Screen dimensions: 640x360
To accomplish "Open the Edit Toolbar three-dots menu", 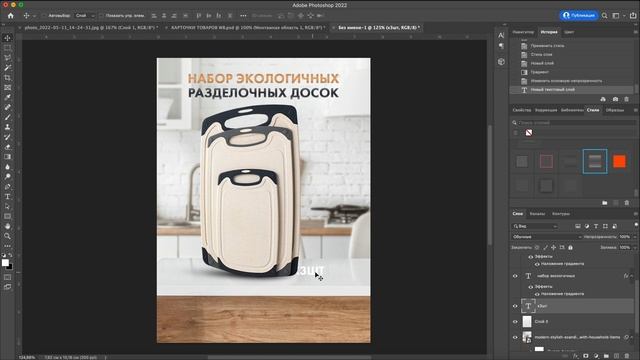I will coord(7,246).
